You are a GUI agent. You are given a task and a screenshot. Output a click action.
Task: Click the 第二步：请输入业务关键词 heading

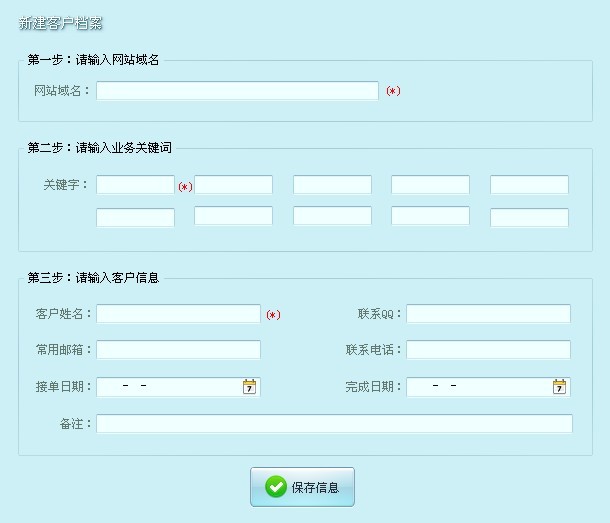point(99,148)
